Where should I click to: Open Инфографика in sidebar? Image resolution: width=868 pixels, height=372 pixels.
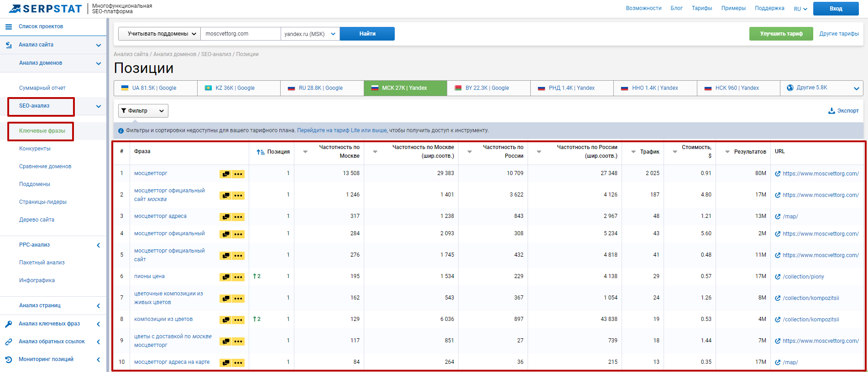tap(37, 280)
